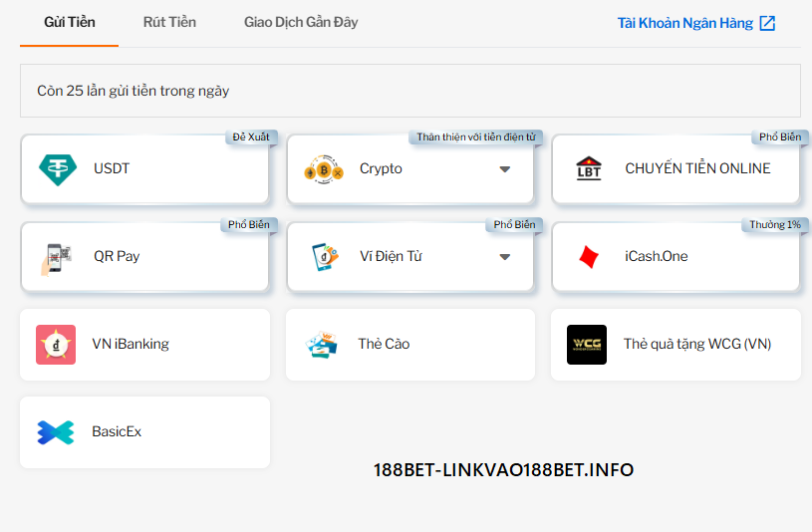Click the Ví Điện Tử wallet icon
This screenshot has height=532, width=812.
[323, 257]
